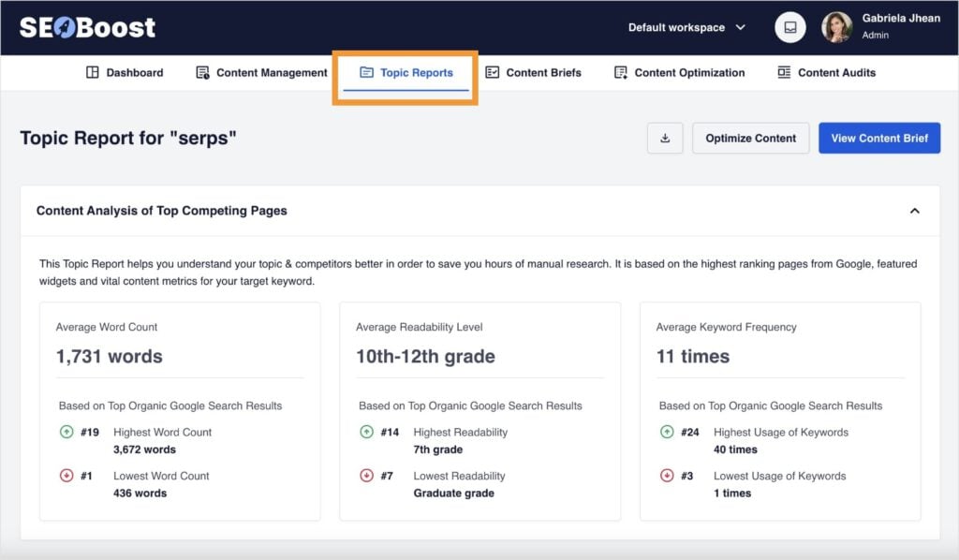The width and height of the screenshot is (959, 560).
Task: Open the inbox notification icon
Action: click(x=789, y=26)
